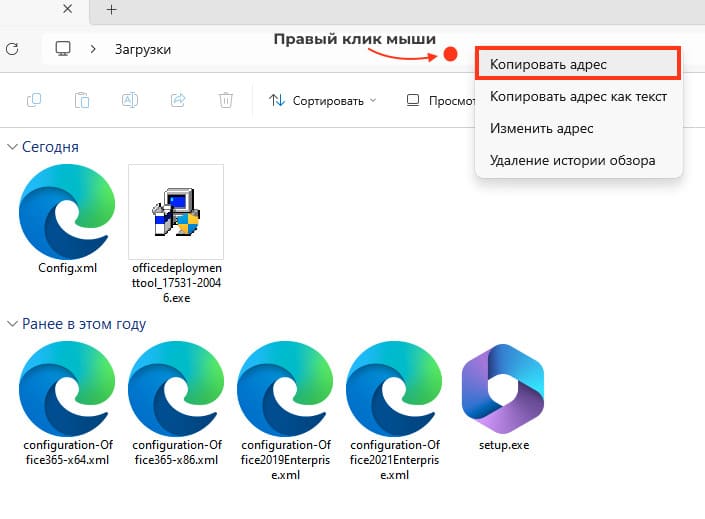Viewport: 705px width, 519px height.
Task: Select configuration-Office365-x64.xml file icon
Action: [67, 389]
